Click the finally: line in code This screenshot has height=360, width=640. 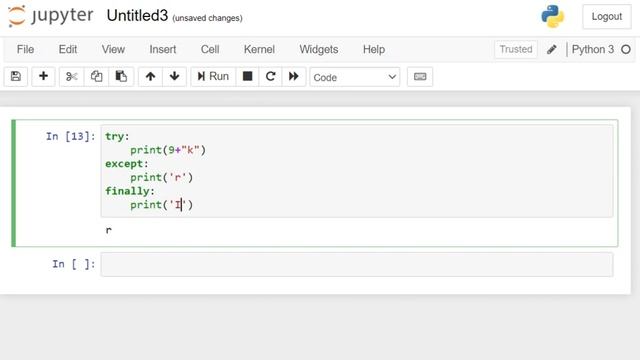point(130,191)
